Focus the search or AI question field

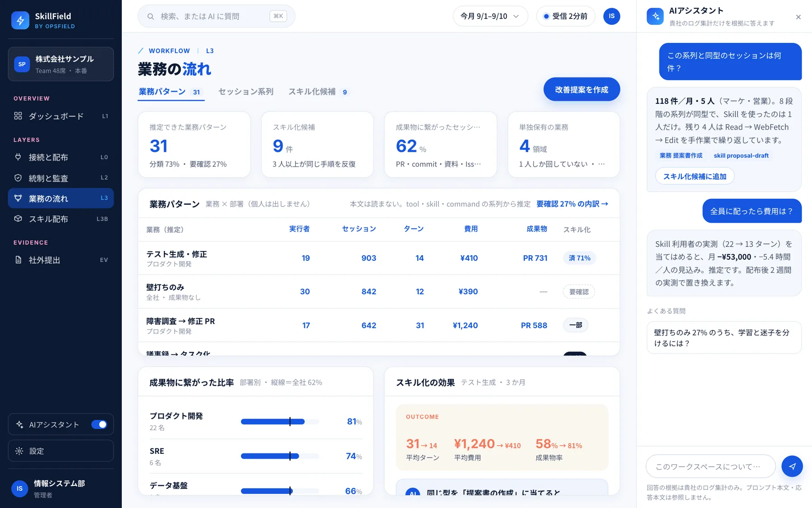coord(217,16)
